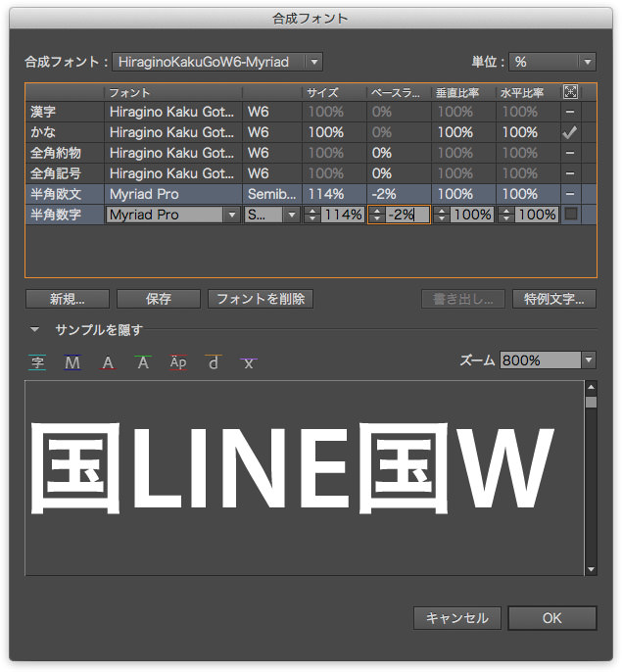Click the vertical scale 100% field in 半角数字 row

[x=471, y=215]
